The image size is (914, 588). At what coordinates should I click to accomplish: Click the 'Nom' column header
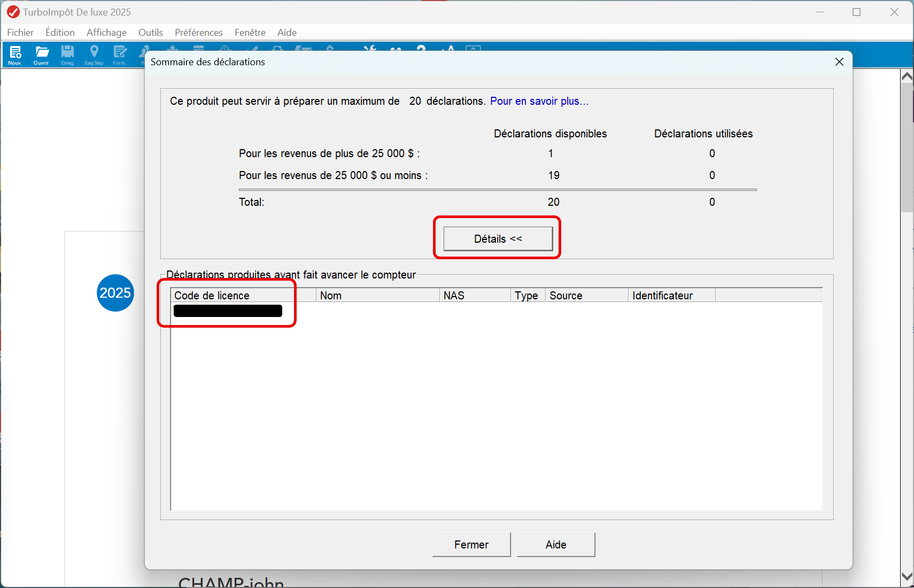378,296
